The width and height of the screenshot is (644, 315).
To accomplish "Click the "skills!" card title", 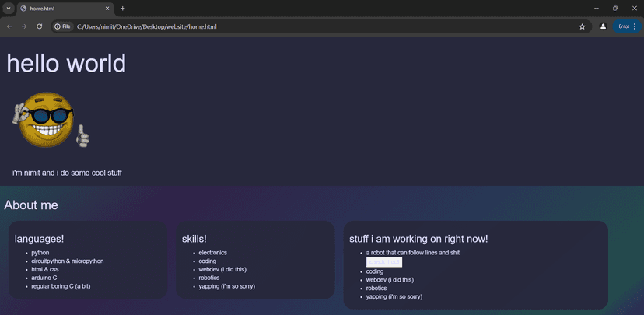I will [194, 239].
